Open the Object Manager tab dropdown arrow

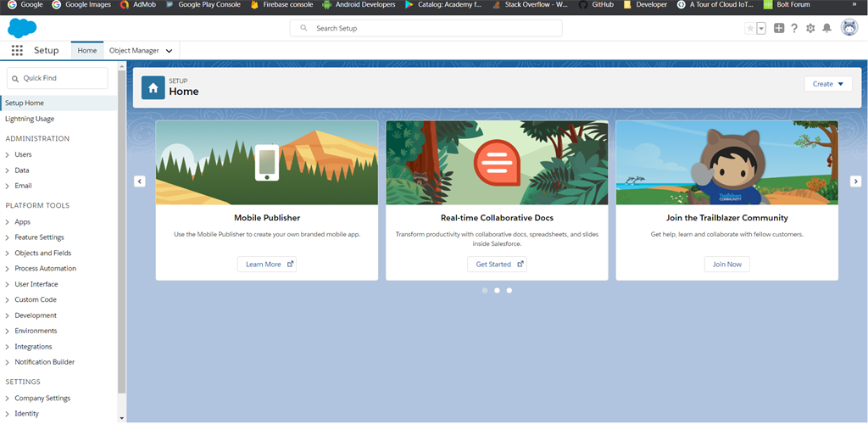point(169,51)
